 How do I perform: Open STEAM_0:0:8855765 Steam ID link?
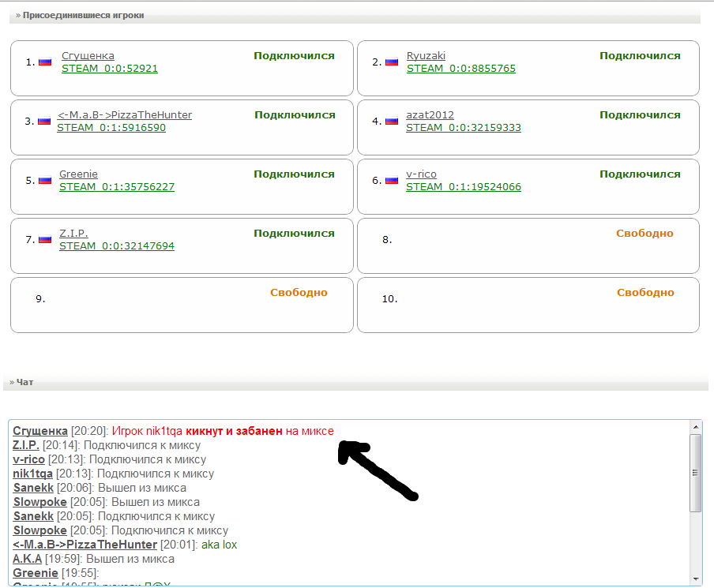pyautogui.click(x=460, y=69)
